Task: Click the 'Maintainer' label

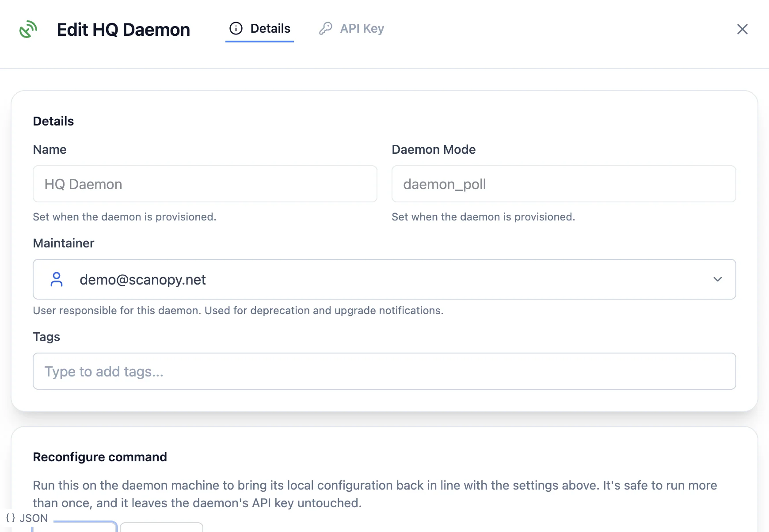Action: (64, 243)
